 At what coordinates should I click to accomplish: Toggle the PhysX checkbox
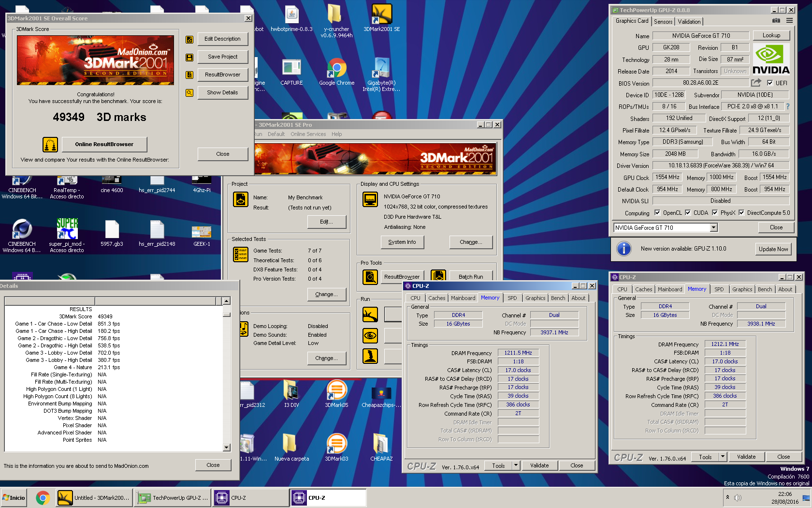pos(715,212)
